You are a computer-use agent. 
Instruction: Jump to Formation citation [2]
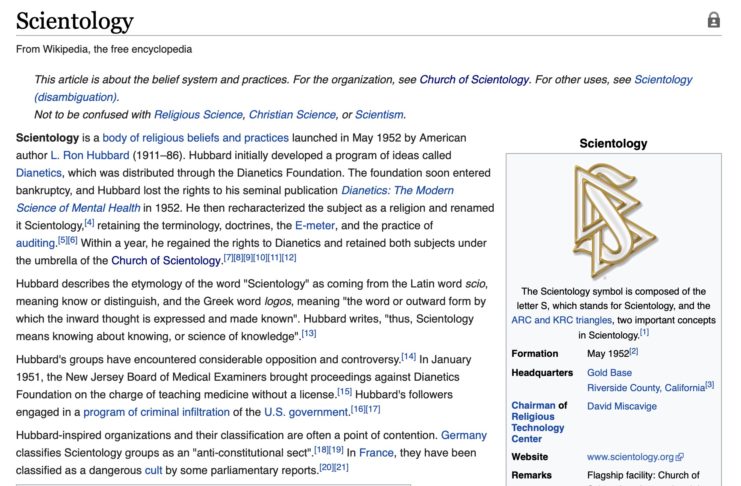[634, 351]
